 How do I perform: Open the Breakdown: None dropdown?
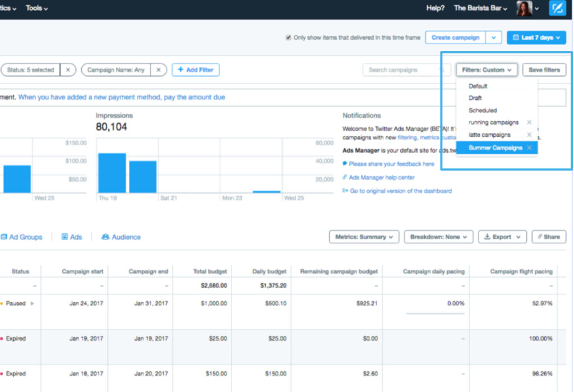click(x=438, y=237)
